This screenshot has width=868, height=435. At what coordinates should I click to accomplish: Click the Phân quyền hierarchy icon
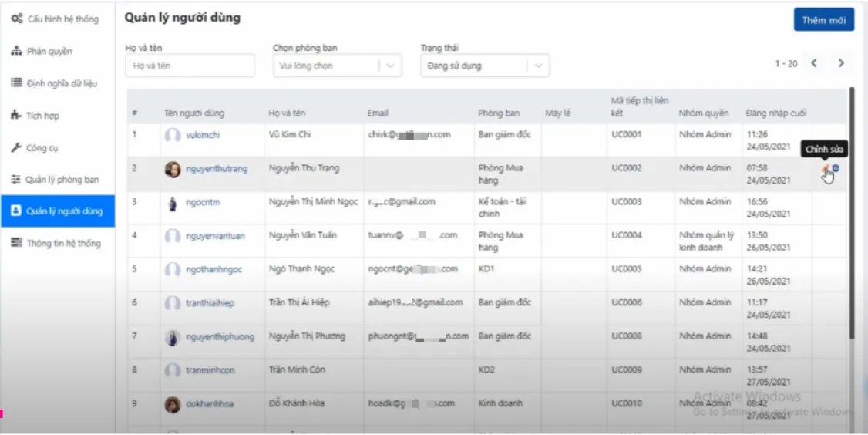17,51
